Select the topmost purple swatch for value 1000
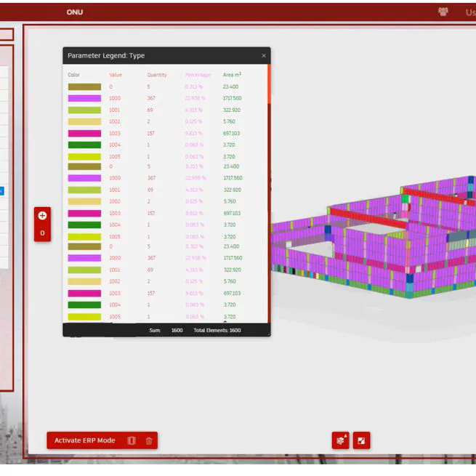Image resolution: width=476 pixels, height=476 pixels. [84, 98]
